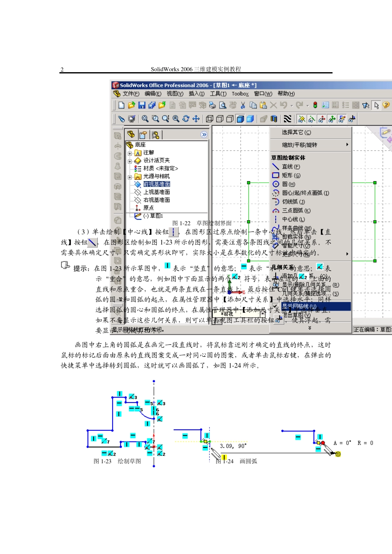Click the Rebuild traffic light icon

pyautogui.click(x=315, y=105)
